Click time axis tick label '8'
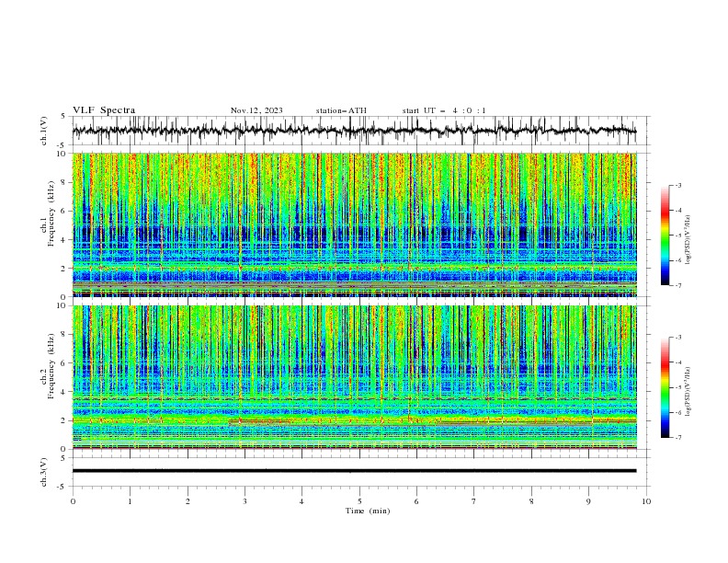 (531, 501)
